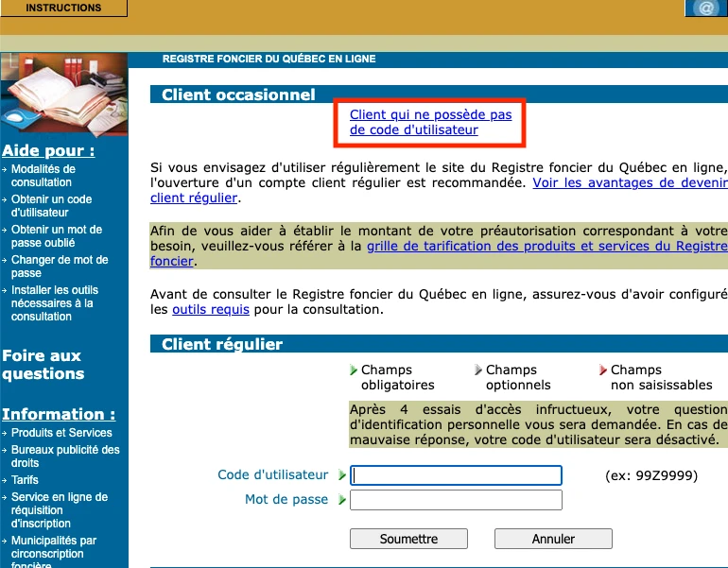Open 'Modalités de consultation' help item
Screen dimensions: 728x568
pyautogui.click(x=43, y=176)
